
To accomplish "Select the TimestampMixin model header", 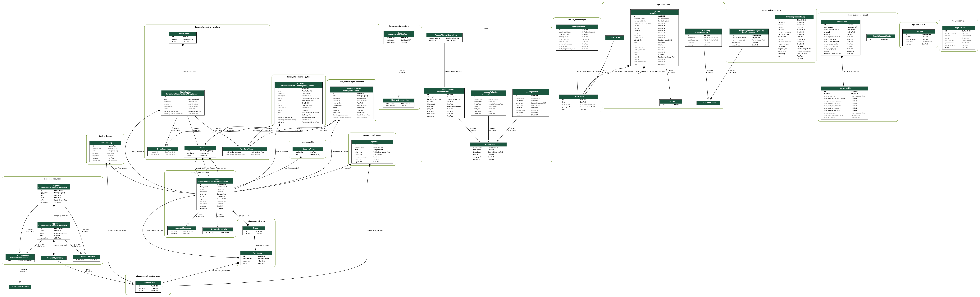I will (x=162, y=149).
